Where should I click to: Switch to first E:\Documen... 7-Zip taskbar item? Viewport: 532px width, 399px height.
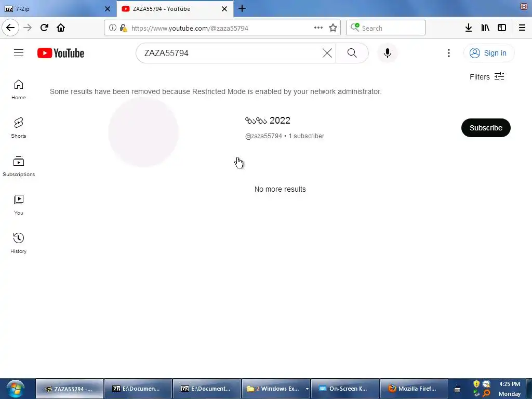tap(138, 389)
